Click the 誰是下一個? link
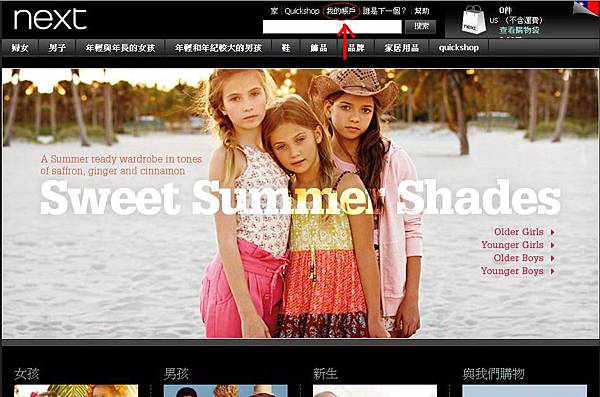The height and width of the screenshot is (397, 600). coord(384,11)
